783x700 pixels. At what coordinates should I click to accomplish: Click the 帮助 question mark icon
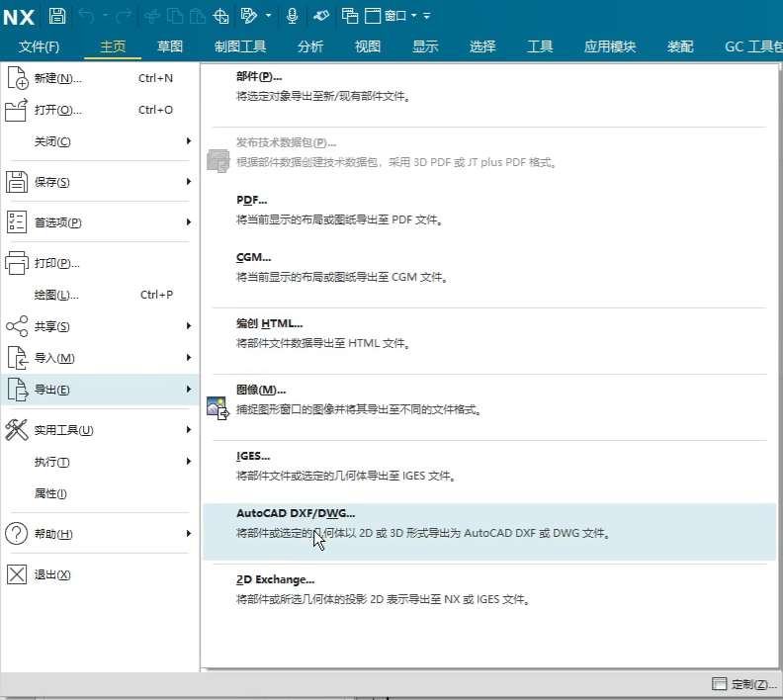17,533
